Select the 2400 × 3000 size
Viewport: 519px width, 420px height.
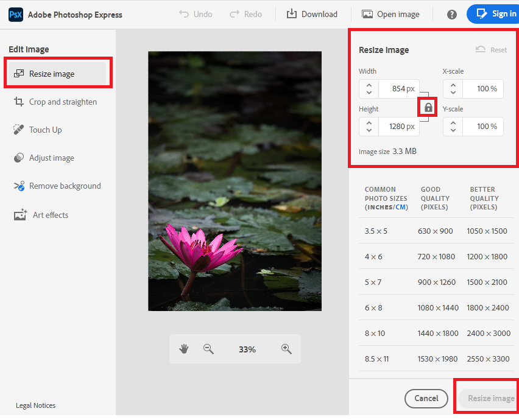point(489,333)
